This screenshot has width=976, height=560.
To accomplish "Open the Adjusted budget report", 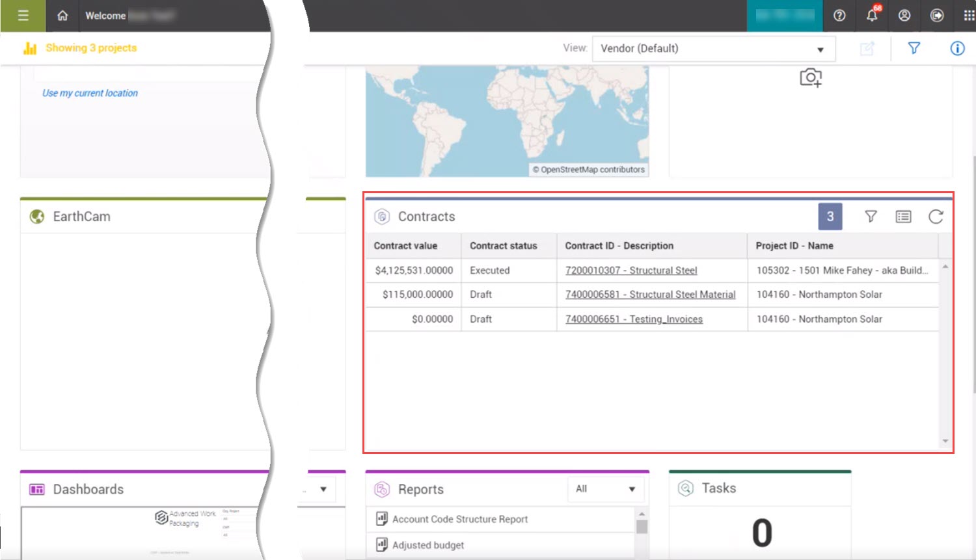I will click(428, 545).
